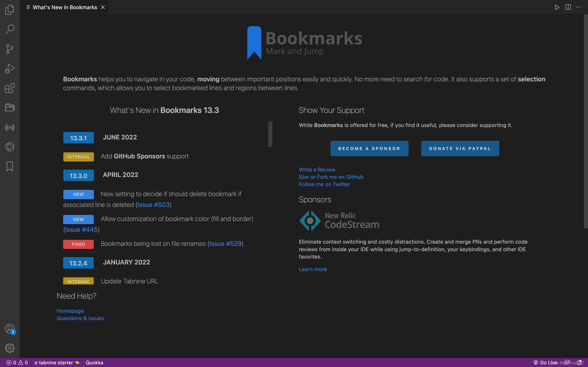
Task: Open the Bookmarks view in activity bar
Action: pos(10,167)
